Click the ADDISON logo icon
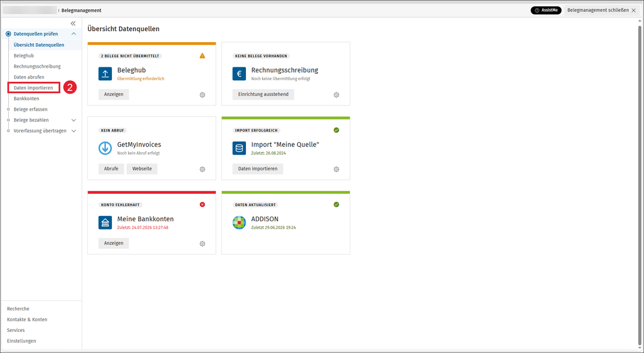Viewport: 644px width, 353px height. [239, 222]
